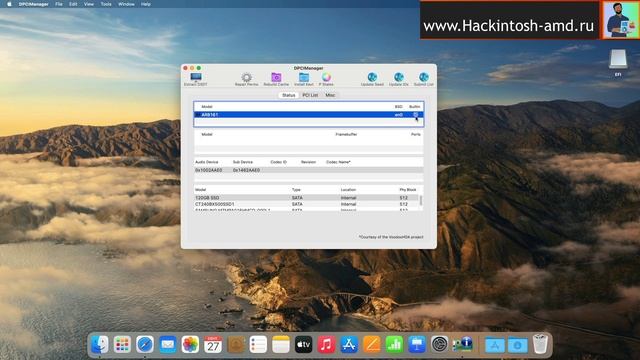Viewport: 640px width, 360px height.
Task: Open the Window menu
Action: 126,4
